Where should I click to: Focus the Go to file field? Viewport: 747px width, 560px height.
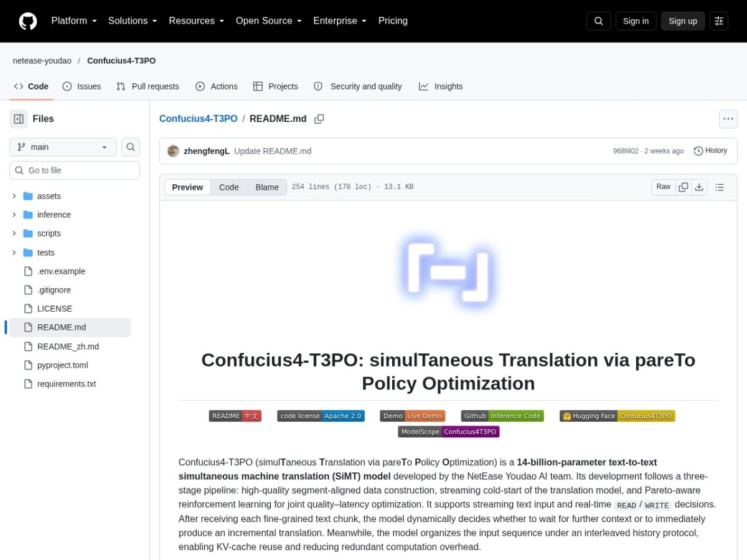click(x=75, y=170)
